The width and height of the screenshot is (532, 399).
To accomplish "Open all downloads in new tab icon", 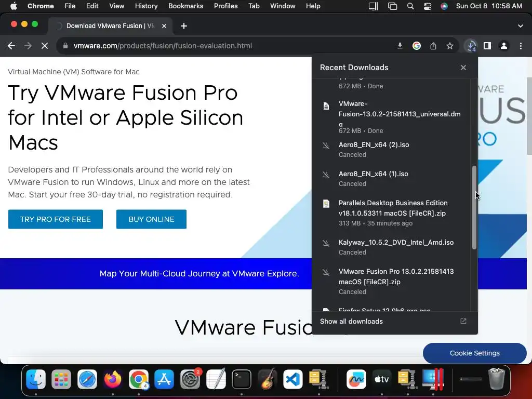I will 463,321.
